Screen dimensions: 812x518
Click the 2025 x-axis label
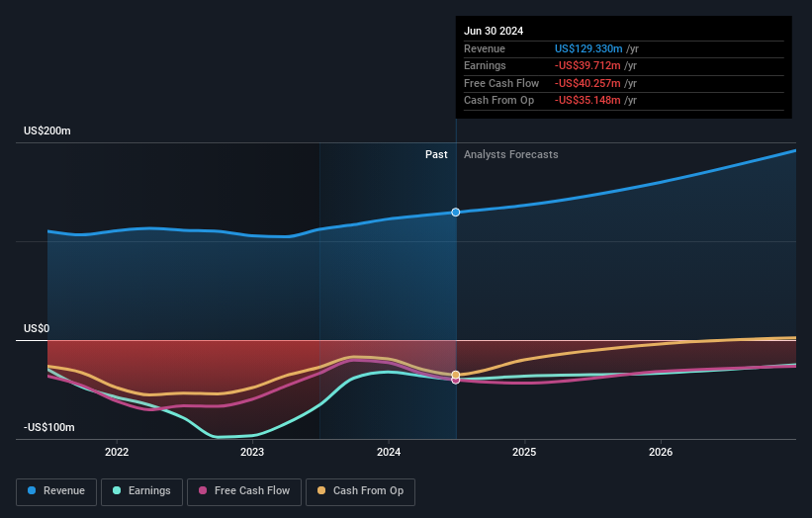click(524, 452)
